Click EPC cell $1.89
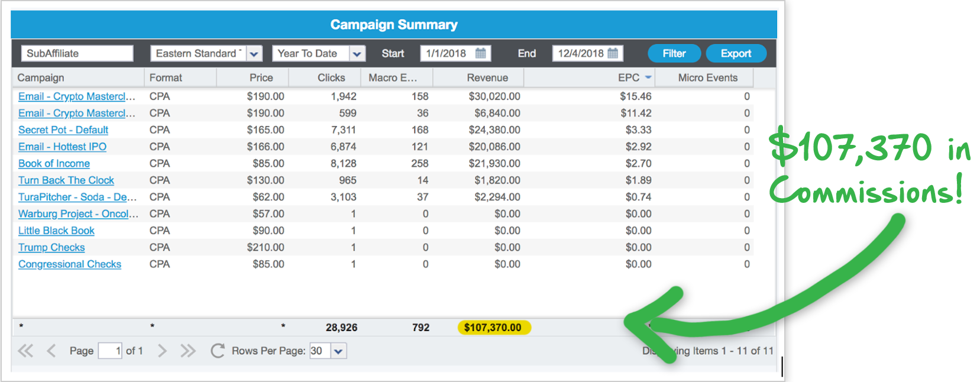Image resolution: width=980 pixels, height=382 pixels. click(x=639, y=180)
